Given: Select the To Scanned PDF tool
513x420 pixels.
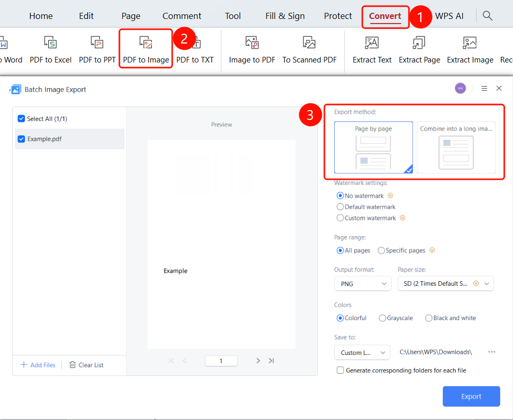Looking at the screenshot, I should pos(310,50).
